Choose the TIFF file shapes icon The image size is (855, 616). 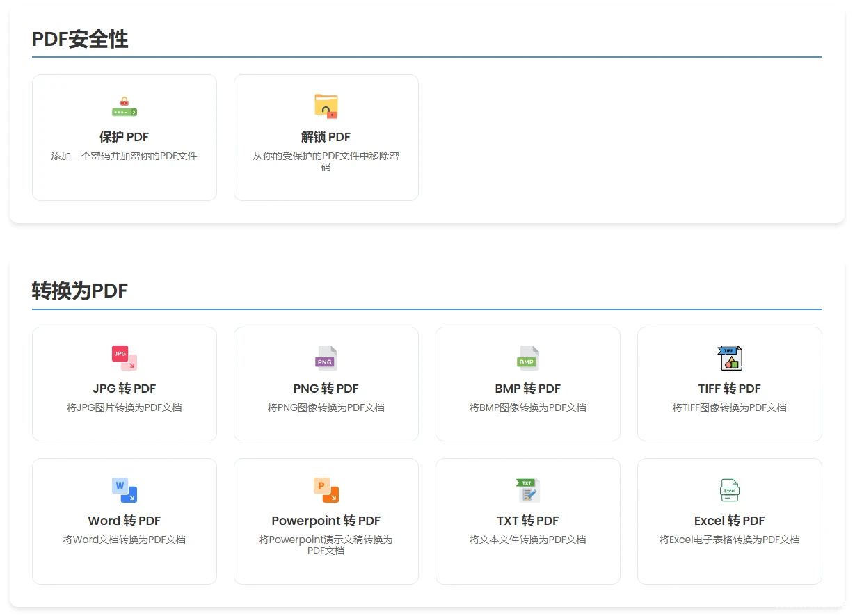(729, 358)
